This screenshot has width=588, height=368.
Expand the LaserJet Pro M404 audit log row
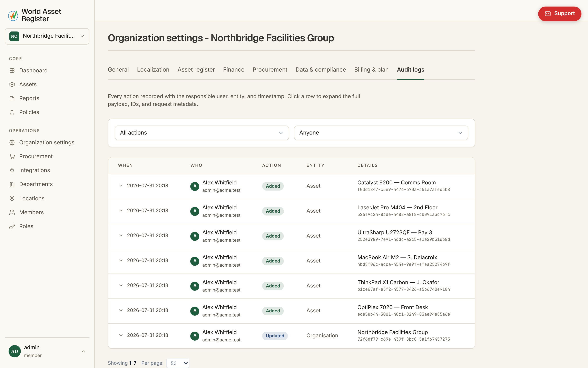[x=121, y=211]
